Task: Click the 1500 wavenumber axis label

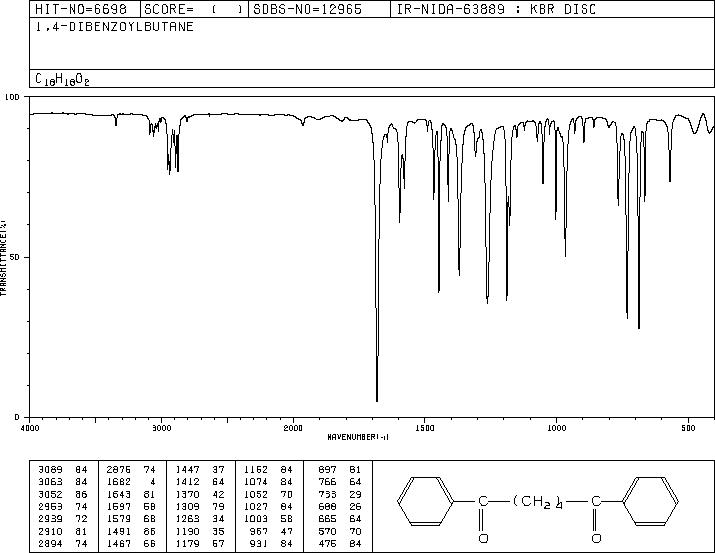Action: point(425,428)
